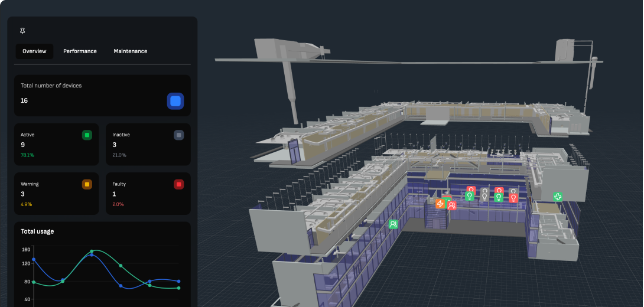This screenshot has width=644, height=307.
Task: Click the last blue data point on chart
Action: [178, 281]
